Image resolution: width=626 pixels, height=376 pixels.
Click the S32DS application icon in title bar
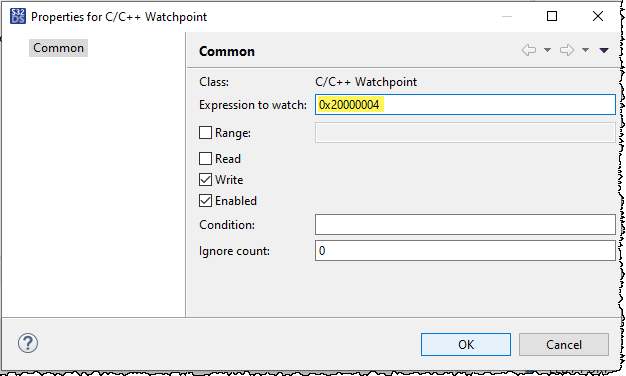pyautogui.click(x=18, y=16)
